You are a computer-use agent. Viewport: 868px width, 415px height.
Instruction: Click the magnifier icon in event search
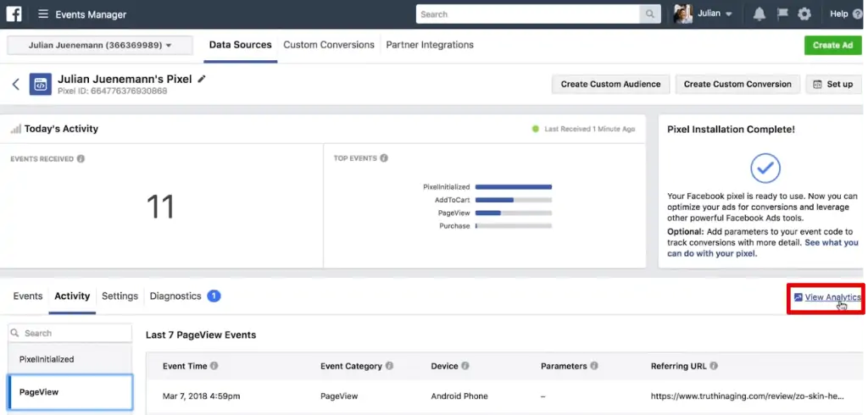(15, 333)
